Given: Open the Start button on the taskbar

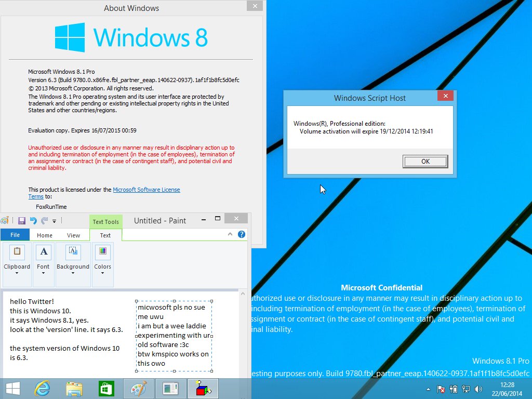Looking at the screenshot, I should 13,389.
